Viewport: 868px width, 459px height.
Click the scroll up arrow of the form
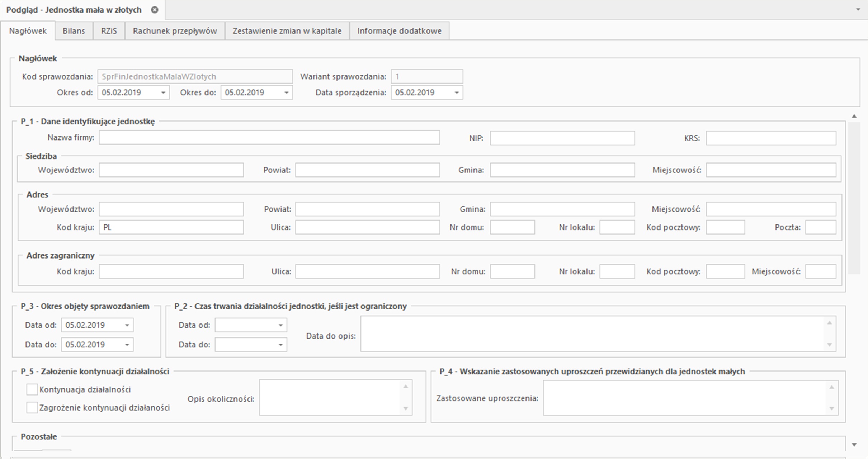coord(854,116)
